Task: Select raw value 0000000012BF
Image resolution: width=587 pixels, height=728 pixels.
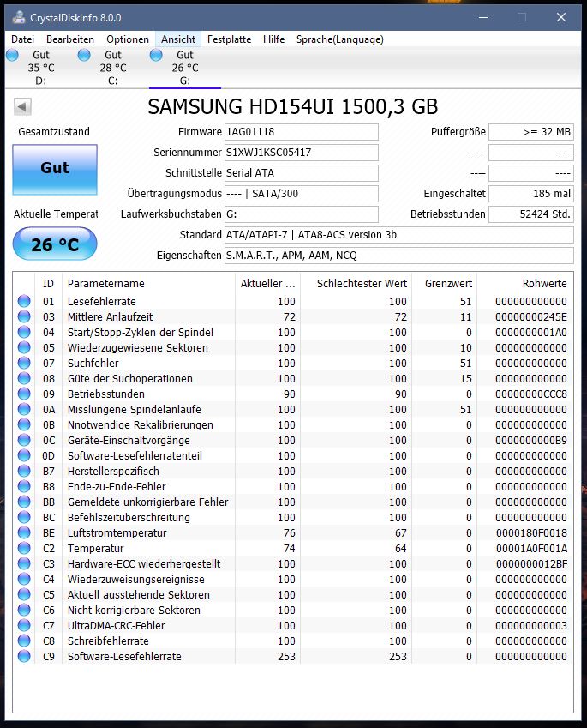Action: click(531, 563)
